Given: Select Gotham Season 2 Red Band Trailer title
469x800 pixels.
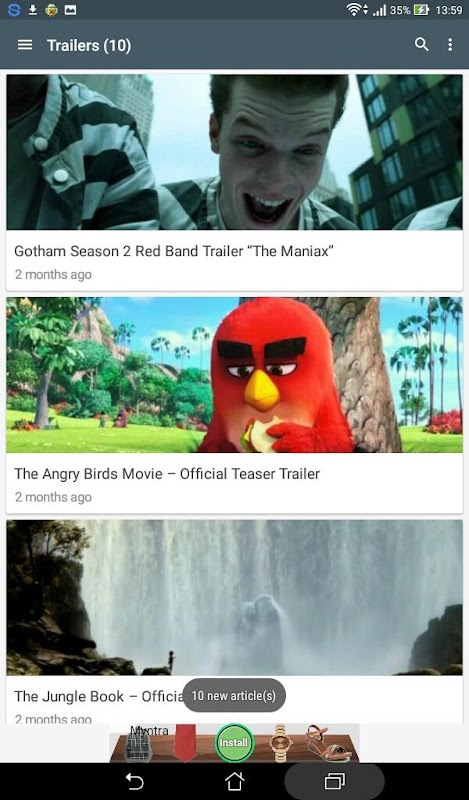Looking at the screenshot, I should pyautogui.click(x=174, y=251).
